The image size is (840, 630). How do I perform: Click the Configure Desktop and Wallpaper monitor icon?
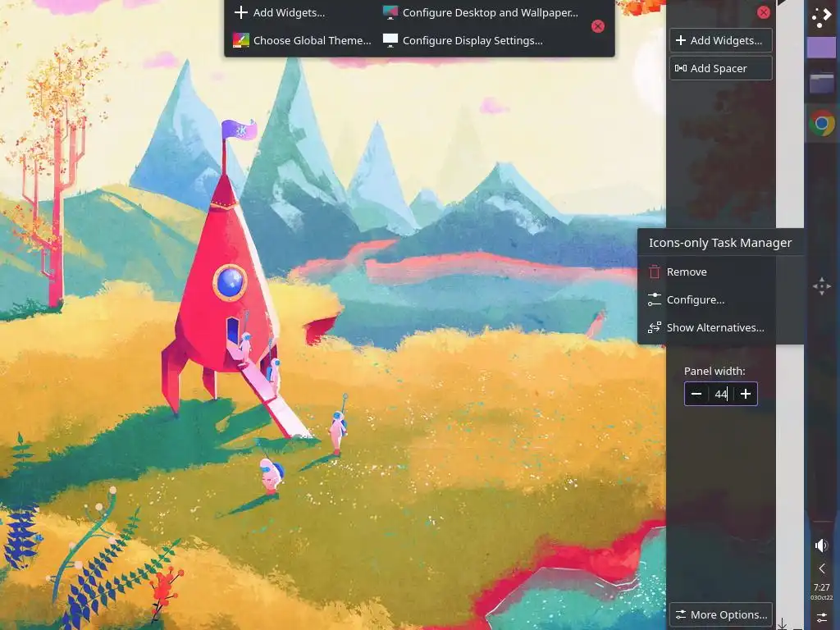click(390, 12)
